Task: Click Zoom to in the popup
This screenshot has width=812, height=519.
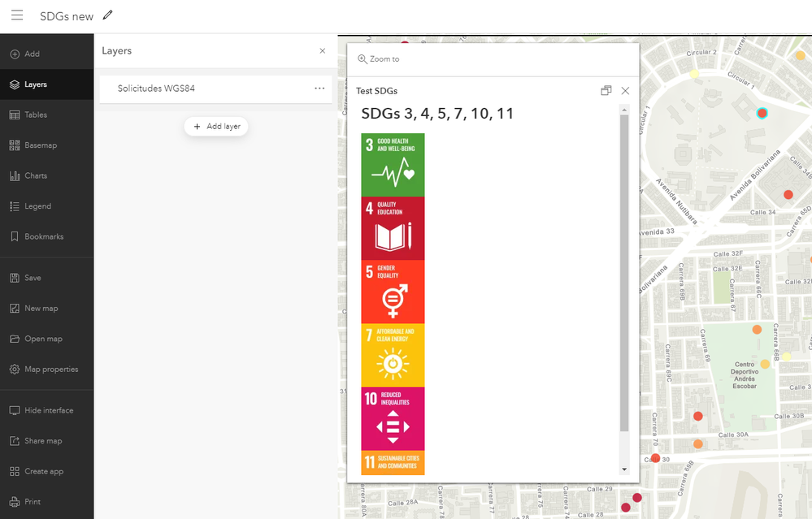Action: [x=379, y=59]
